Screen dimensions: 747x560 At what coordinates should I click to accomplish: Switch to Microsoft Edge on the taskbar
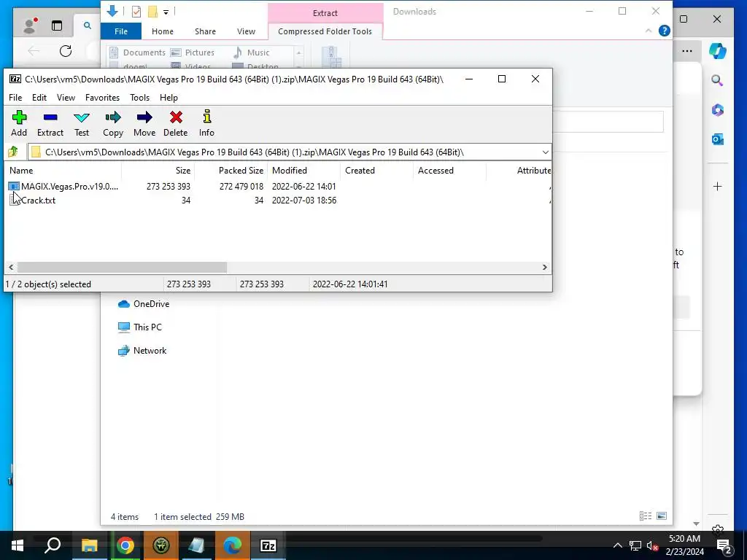[x=233, y=545]
